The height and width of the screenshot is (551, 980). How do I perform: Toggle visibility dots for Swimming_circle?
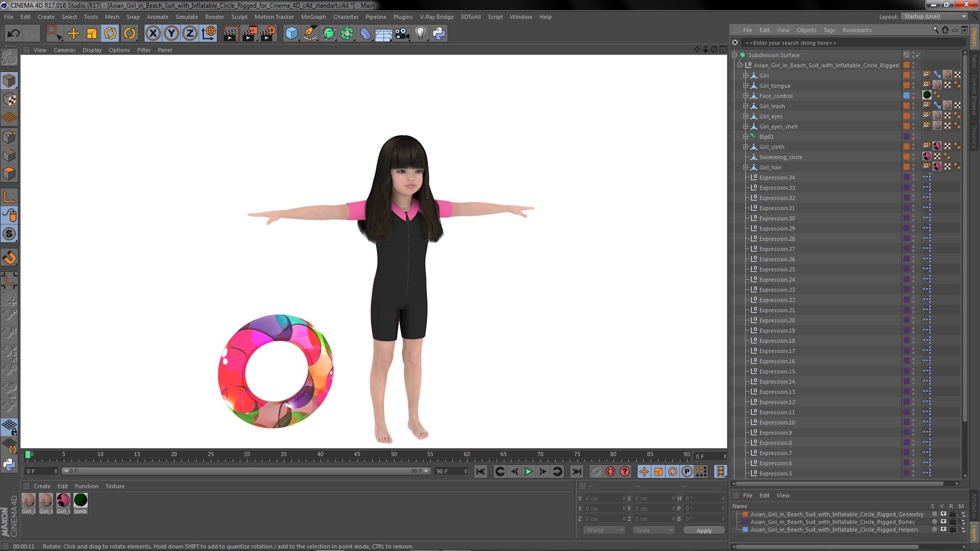(x=913, y=157)
